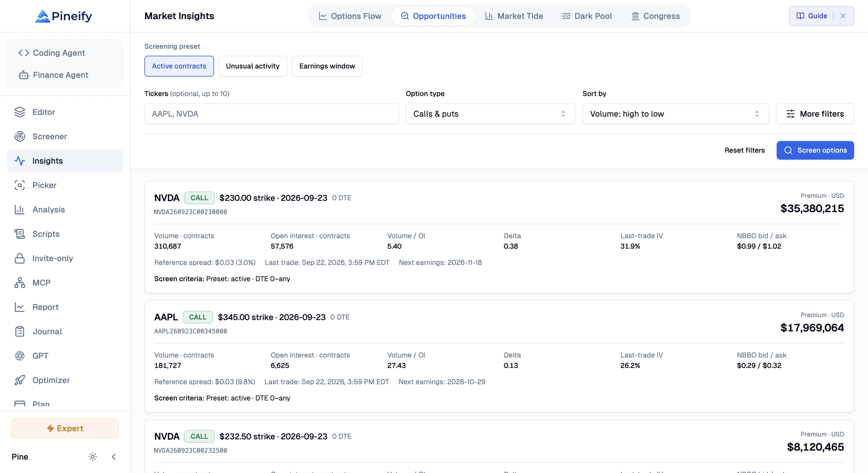Image resolution: width=868 pixels, height=473 pixels.
Task: Open the GPT sidebar item
Action: tap(65, 356)
